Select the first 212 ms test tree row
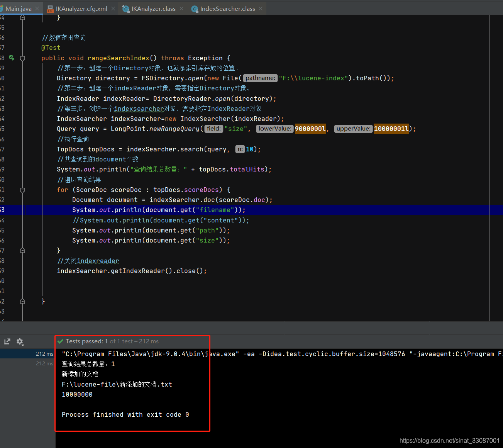503x448 pixels. [x=27, y=354]
